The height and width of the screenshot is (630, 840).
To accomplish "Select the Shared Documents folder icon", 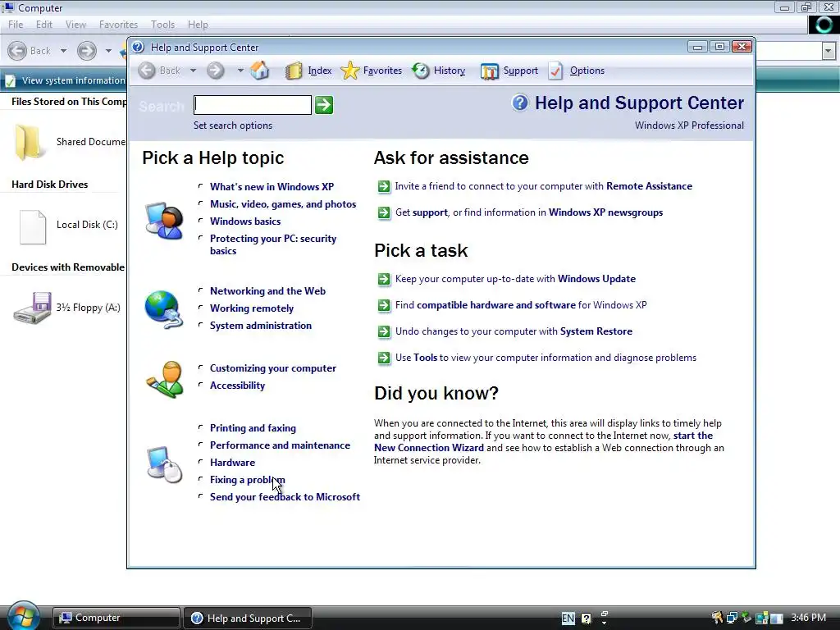I will coord(29,142).
